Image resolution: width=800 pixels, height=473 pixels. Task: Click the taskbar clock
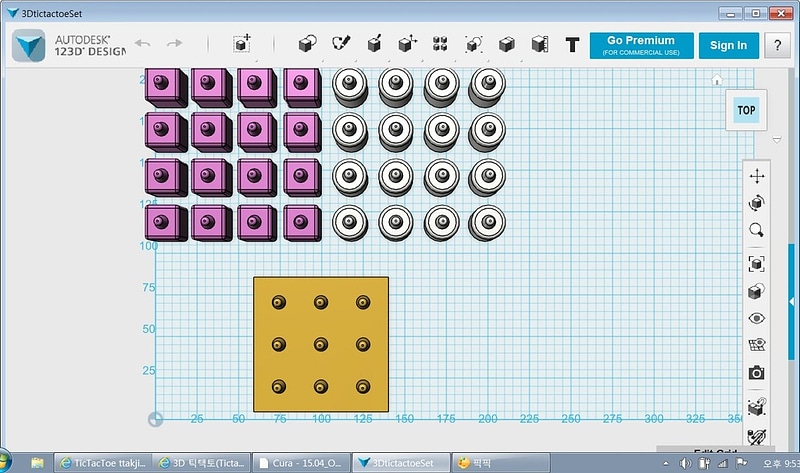(x=781, y=463)
